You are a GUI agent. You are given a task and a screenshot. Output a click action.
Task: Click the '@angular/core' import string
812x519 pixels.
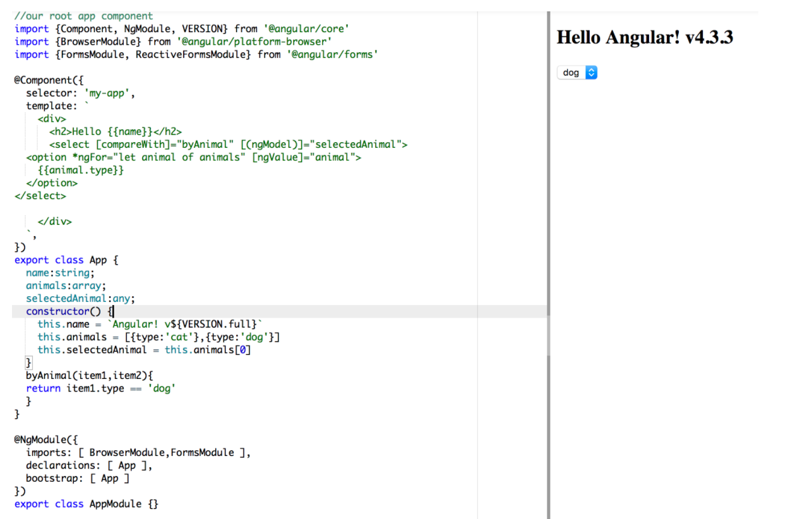[307, 28]
